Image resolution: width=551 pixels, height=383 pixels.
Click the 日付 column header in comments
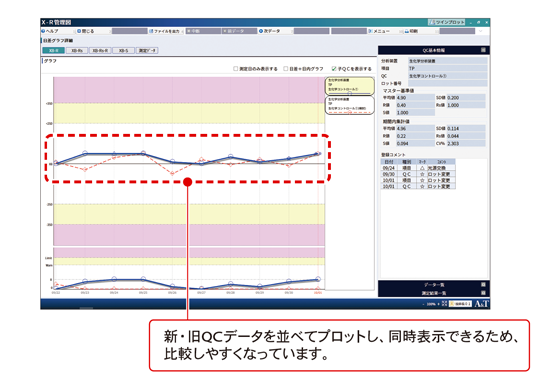tap(389, 162)
